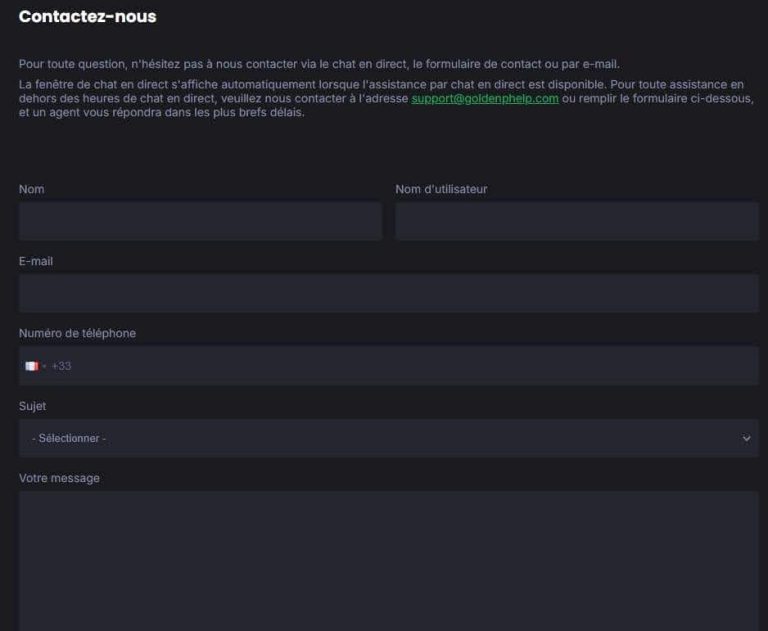Click the phone number field with +33
Screen dimensions: 768x631
(389, 365)
